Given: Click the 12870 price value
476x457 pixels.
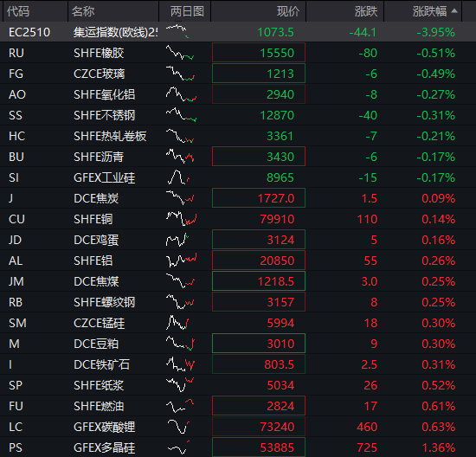Looking at the screenshot, I should click(x=277, y=115).
